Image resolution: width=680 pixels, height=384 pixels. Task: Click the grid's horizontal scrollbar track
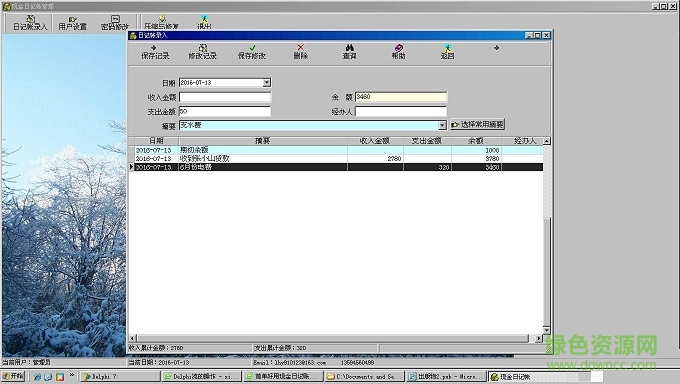[333, 338]
